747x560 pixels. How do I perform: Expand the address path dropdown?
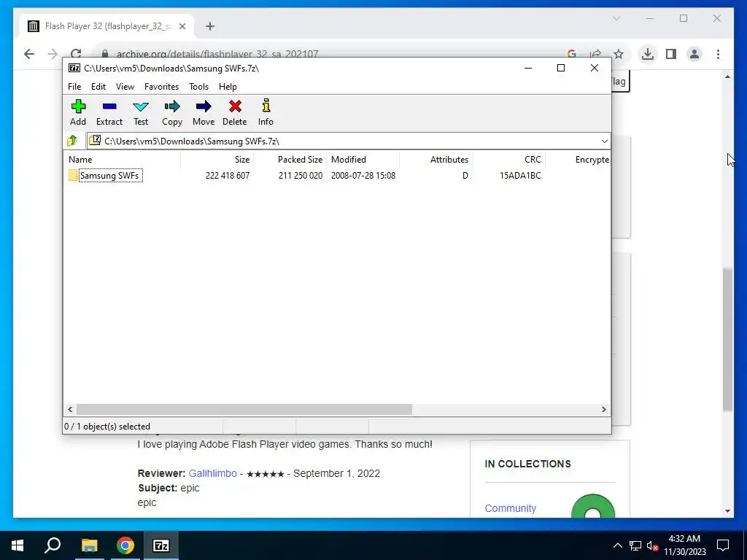[605, 141]
